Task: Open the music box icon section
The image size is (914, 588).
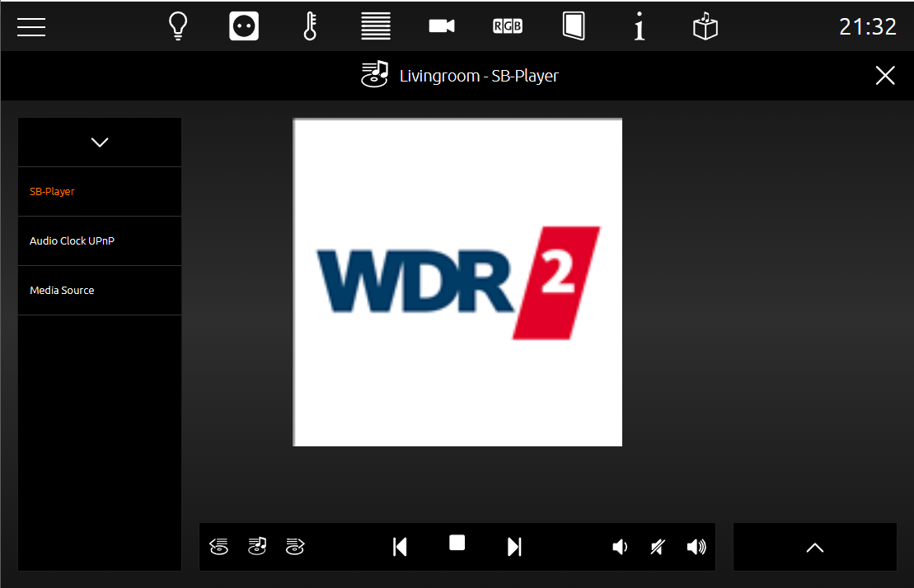Action: (x=705, y=26)
